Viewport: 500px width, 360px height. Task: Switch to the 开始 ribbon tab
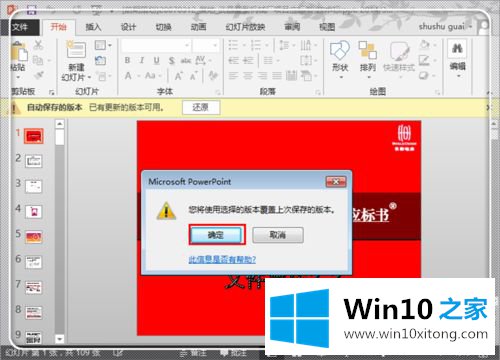pos(58,27)
